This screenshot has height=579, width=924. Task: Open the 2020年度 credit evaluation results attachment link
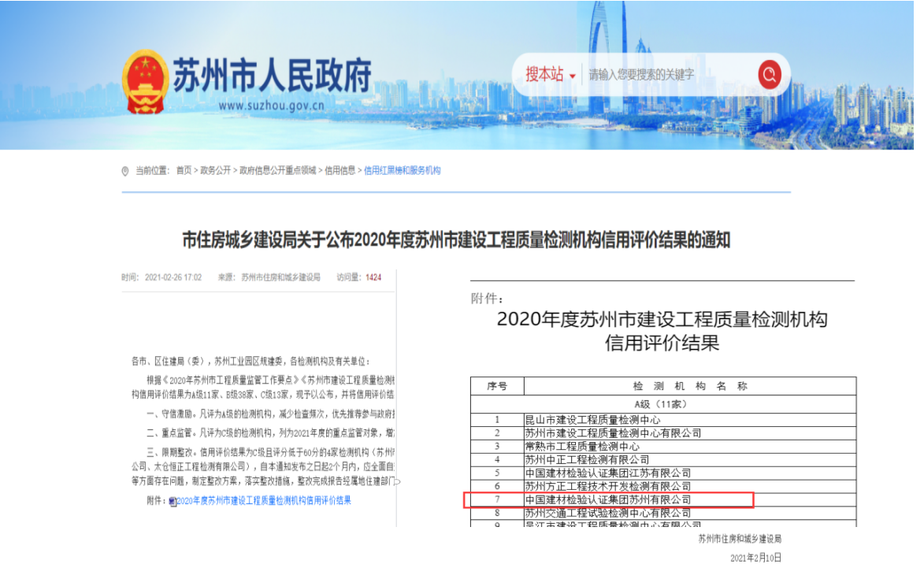[264, 501]
